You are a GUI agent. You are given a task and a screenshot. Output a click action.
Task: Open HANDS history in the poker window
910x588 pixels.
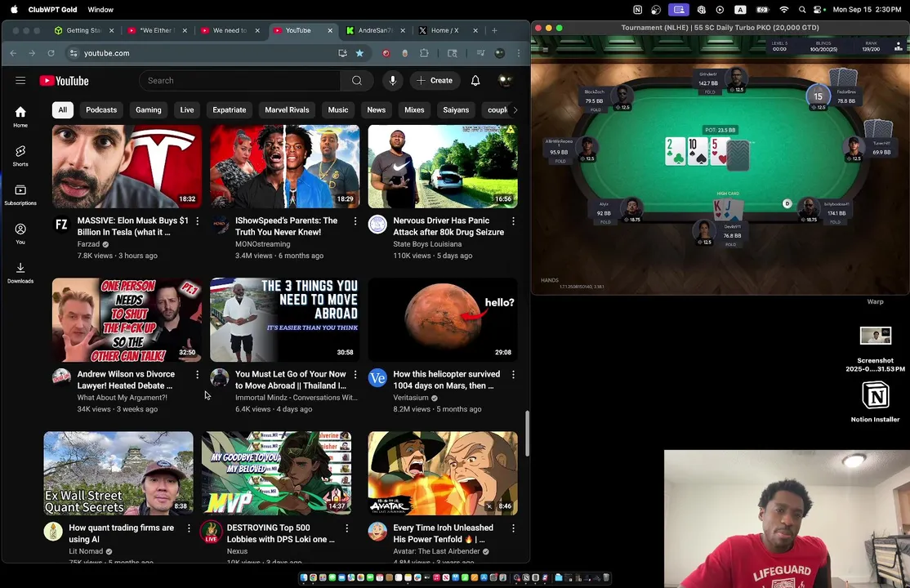coord(550,280)
